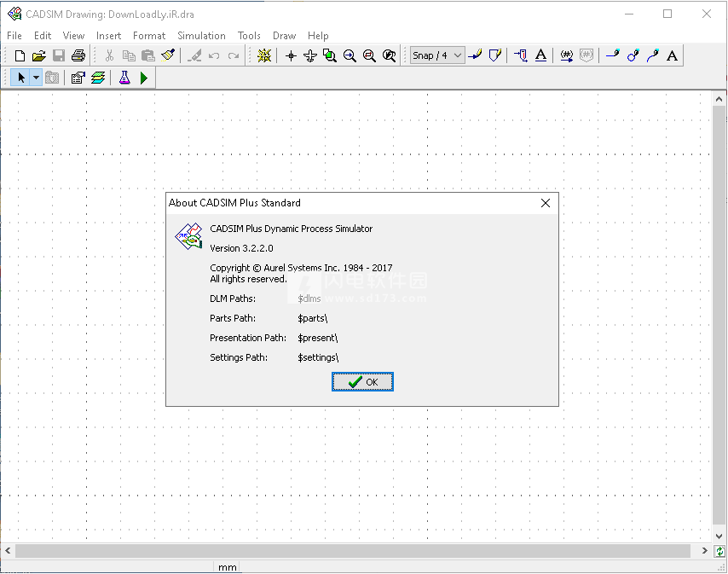Open the layers stack icon
This screenshot has width=728, height=574.
(98, 78)
